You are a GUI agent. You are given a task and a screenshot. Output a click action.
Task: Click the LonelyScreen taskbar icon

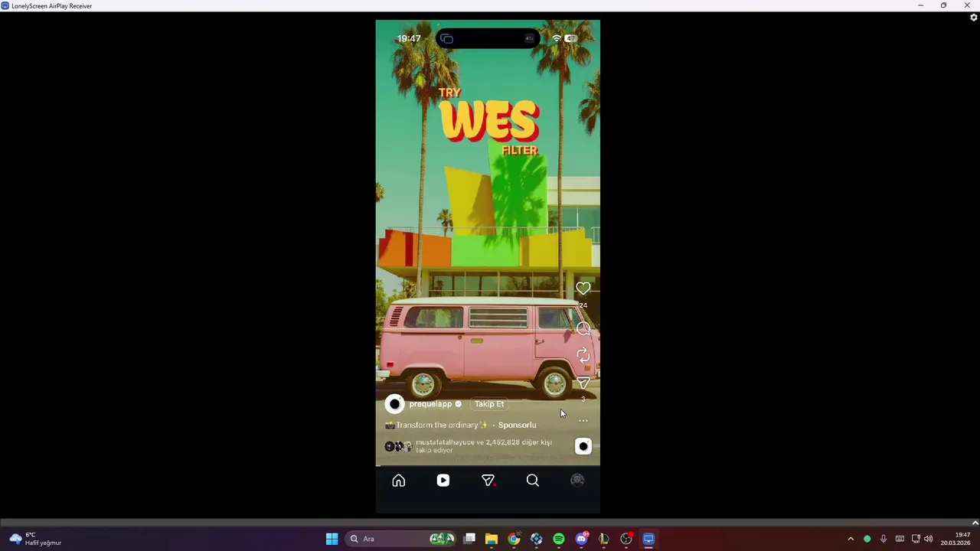[648, 539]
